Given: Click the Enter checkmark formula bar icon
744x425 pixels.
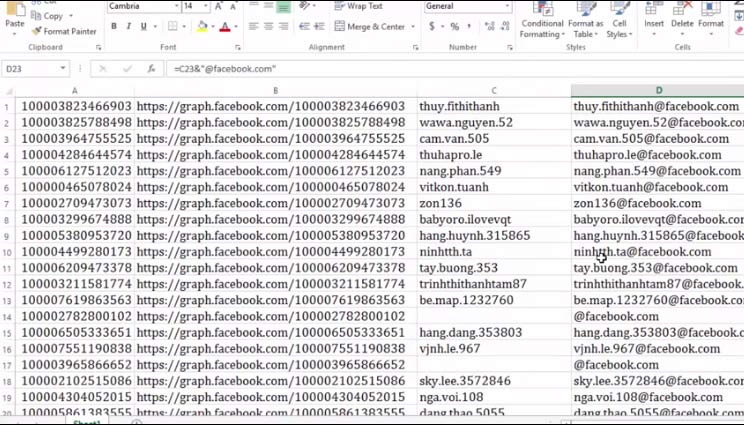Looking at the screenshot, I should click(x=127, y=69).
